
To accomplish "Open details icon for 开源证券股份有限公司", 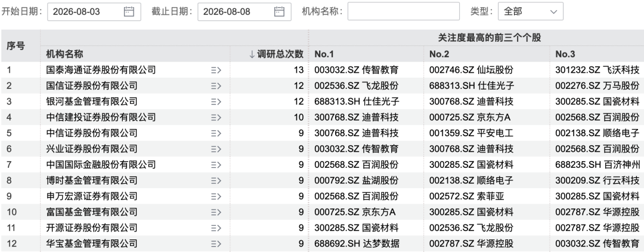I will point(216,228).
